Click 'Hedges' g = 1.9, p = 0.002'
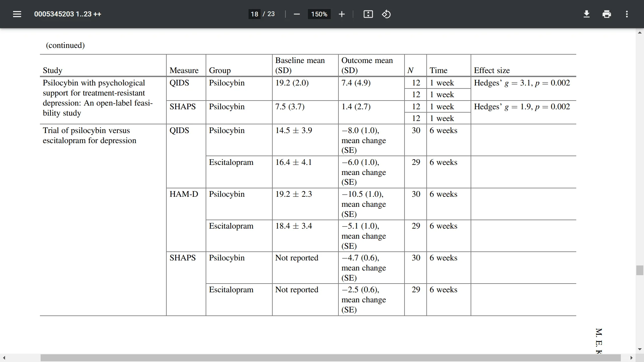 pos(522,107)
